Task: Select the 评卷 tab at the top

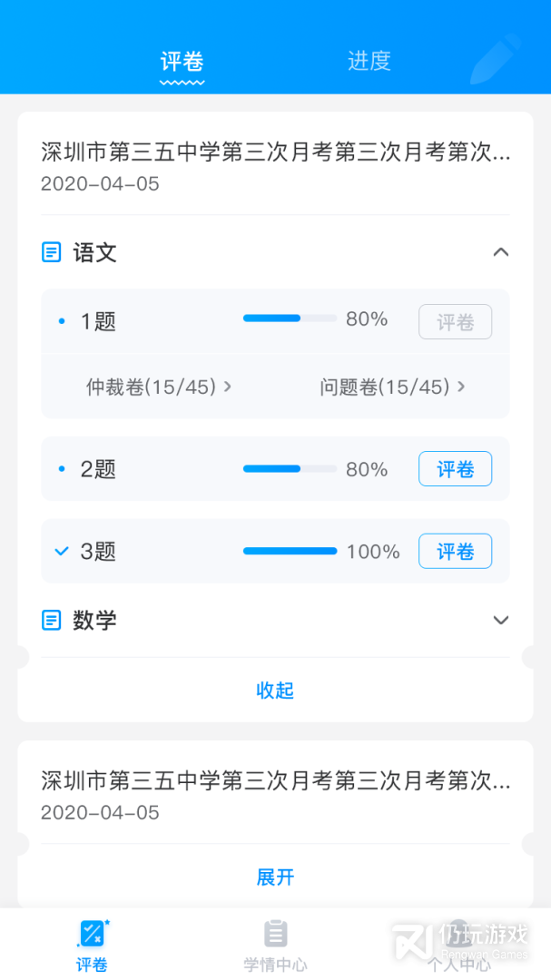Action: (x=182, y=61)
